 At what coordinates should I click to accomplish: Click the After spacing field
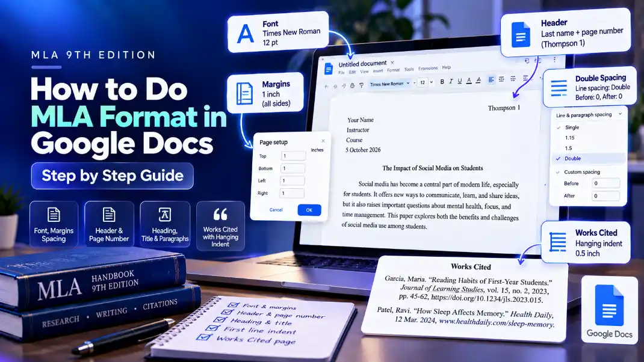606,196
